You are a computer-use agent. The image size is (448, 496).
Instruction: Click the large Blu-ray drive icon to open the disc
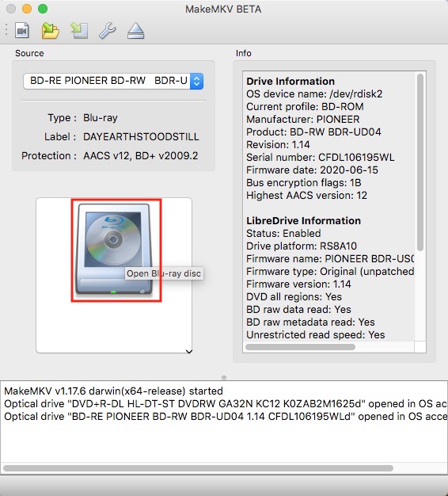click(114, 250)
